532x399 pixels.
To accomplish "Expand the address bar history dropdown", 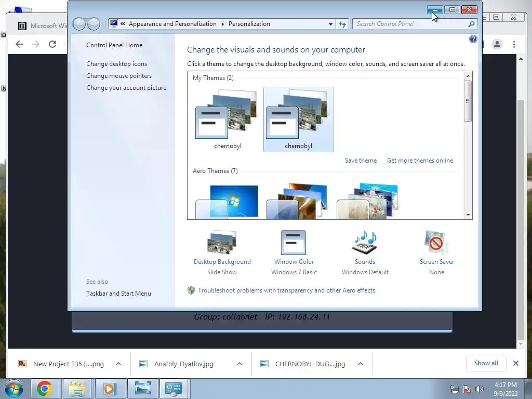I will point(330,24).
